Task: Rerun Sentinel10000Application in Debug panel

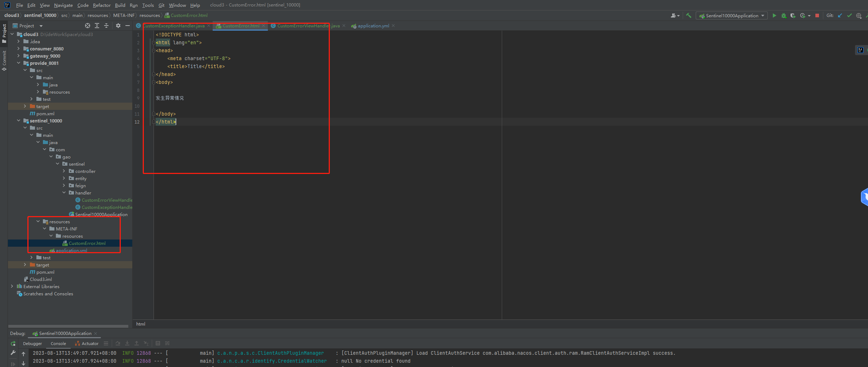Action: (x=13, y=344)
